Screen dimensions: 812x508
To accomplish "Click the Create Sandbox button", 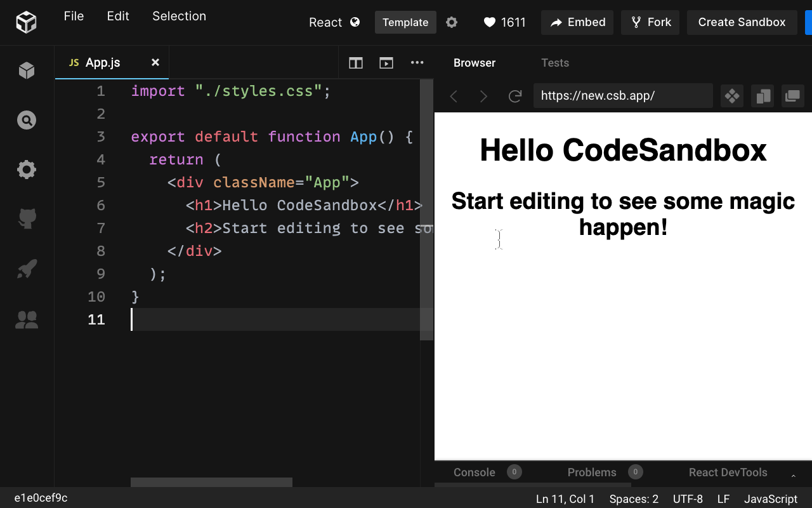I will (742, 22).
